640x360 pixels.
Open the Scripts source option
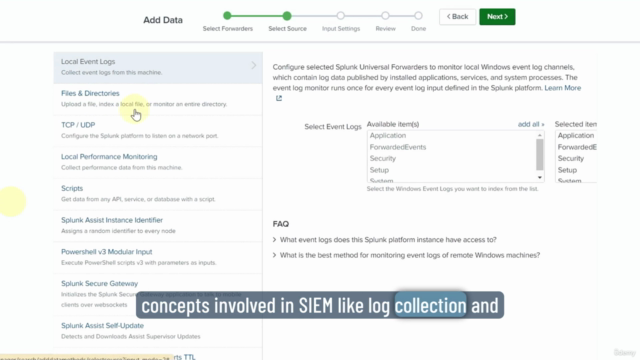point(158,194)
